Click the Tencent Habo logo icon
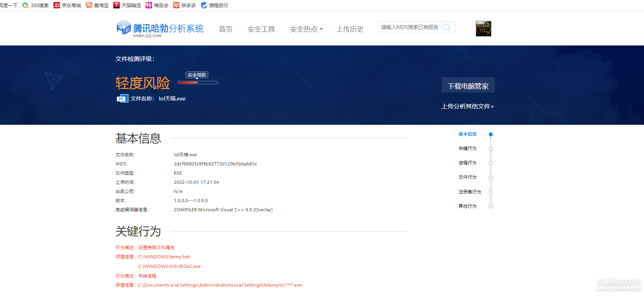Image resolution: width=644 pixels, height=297 pixels. pos(124,28)
